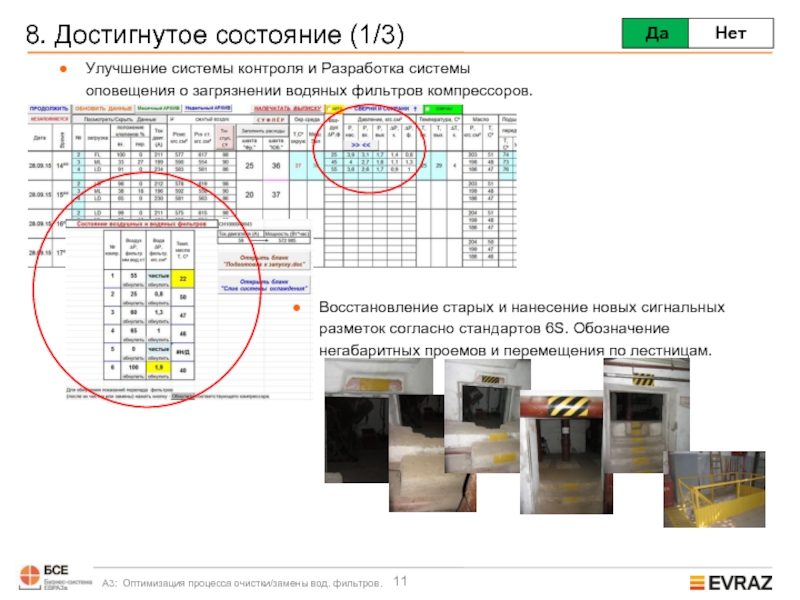Image resolution: width=800 pixels, height=600 pixels.
Task: Click the date cell 28.09.15 at 15 hours
Action: (40, 195)
